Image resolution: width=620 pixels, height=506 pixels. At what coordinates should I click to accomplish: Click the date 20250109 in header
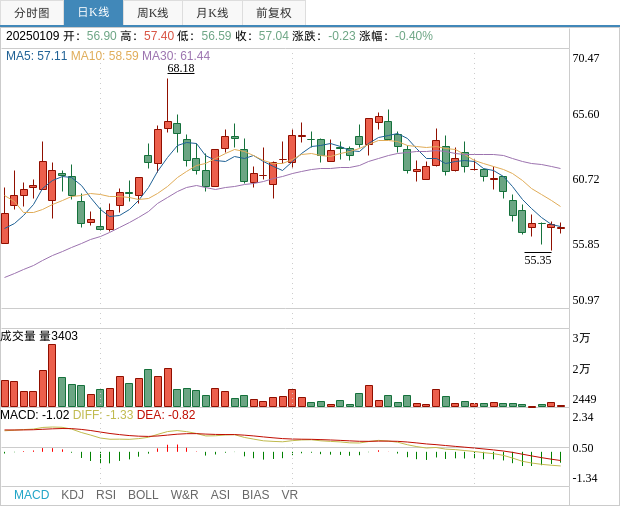tap(33, 36)
